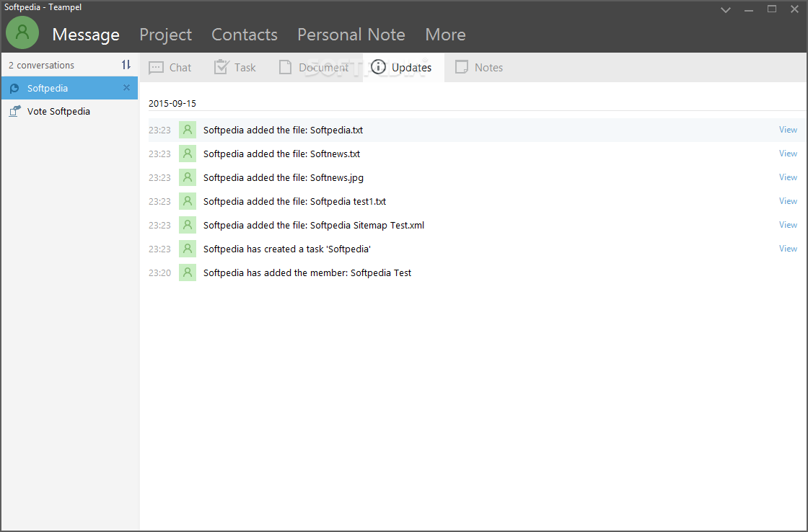Click 'Softpedia has added the member' text

pos(307,272)
